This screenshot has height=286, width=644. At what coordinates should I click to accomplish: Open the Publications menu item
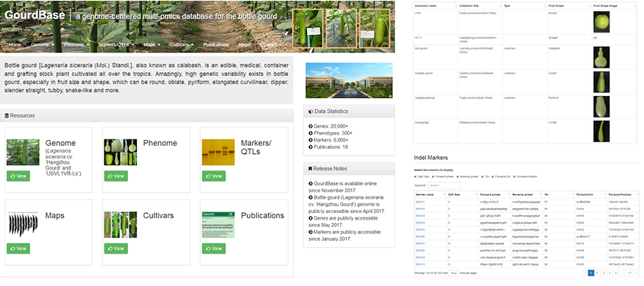(x=216, y=44)
